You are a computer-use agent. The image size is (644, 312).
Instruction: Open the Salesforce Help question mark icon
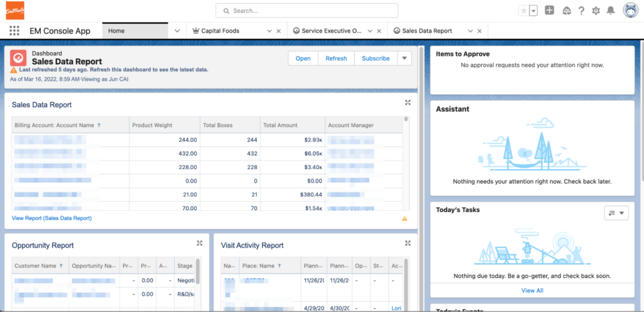click(x=581, y=11)
